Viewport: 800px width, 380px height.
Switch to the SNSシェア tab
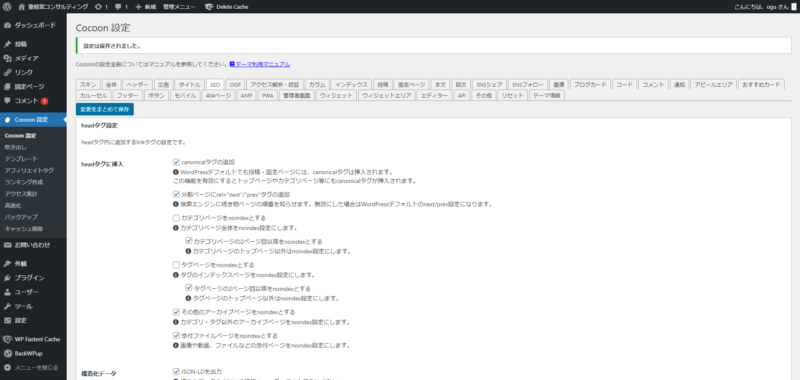488,85
